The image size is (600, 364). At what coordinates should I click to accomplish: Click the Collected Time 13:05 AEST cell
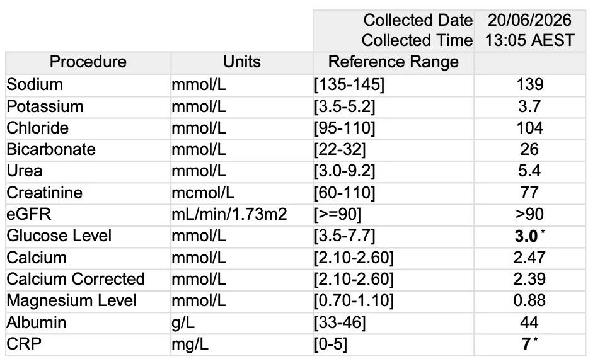point(529,40)
